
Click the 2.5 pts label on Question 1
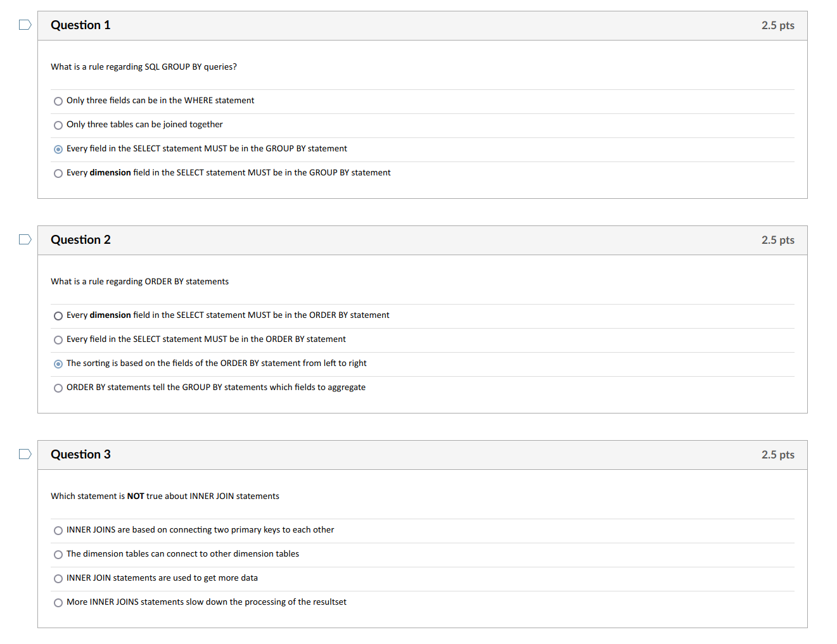[x=778, y=25]
